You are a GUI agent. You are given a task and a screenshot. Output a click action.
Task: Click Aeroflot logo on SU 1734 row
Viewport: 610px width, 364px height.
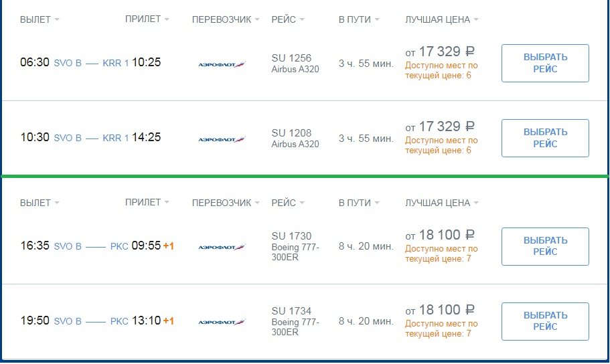222,322
